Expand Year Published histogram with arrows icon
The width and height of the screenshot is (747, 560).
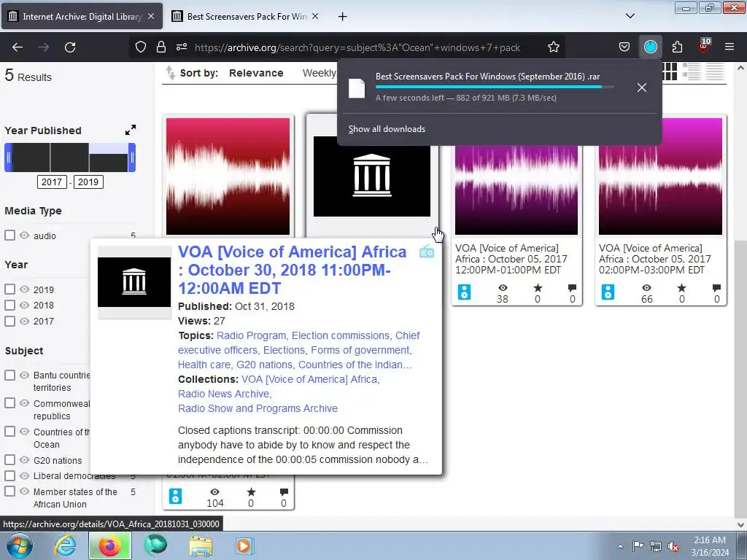click(x=130, y=130)
